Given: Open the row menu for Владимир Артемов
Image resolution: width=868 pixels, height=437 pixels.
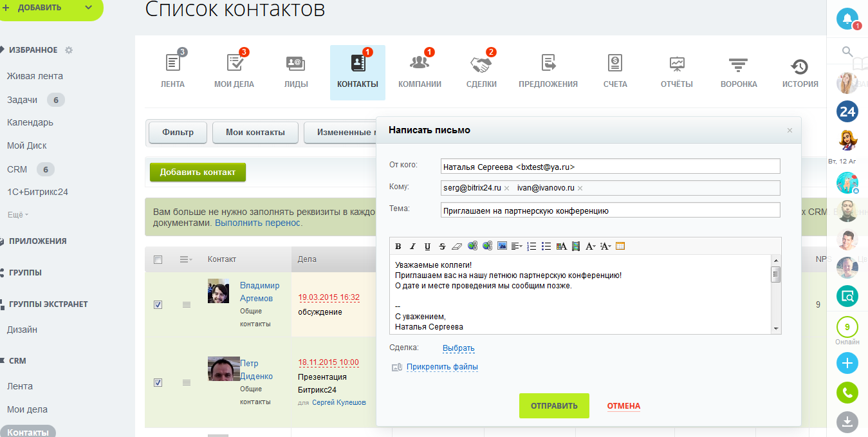Looking at the screenshot, I should [x=187, y=304].
